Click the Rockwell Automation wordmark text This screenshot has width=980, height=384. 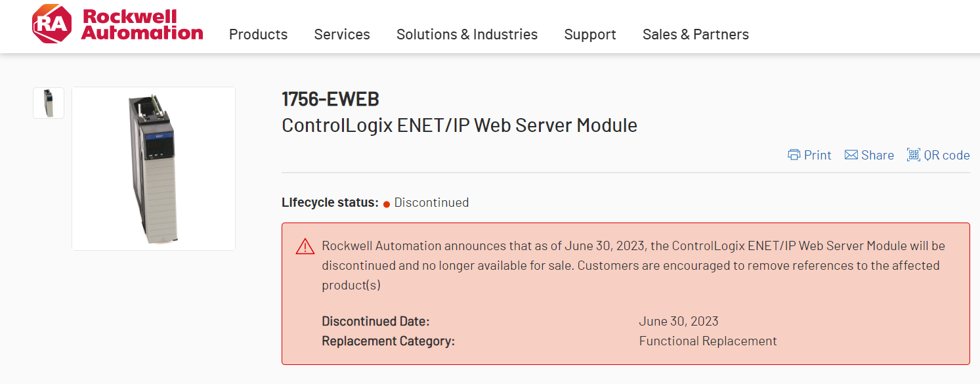coord(142,25)
